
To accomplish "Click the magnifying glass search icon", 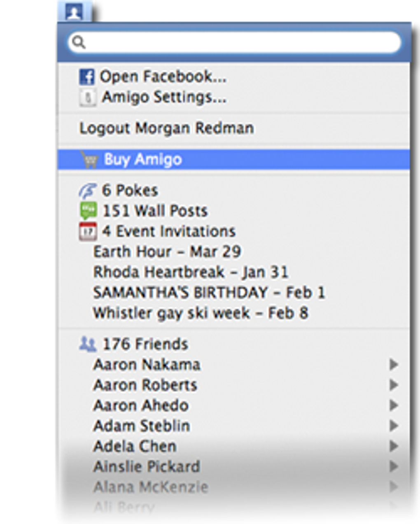I will [x=78, y=42].
